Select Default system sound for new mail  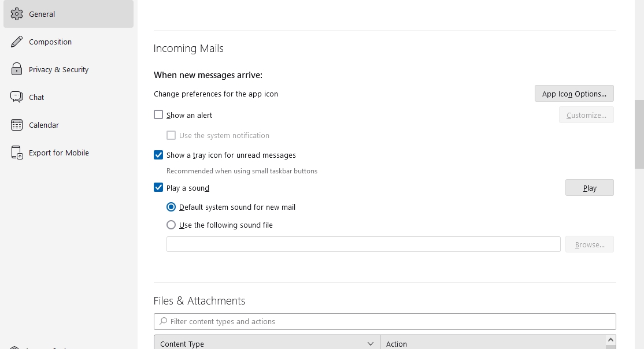click(x=171, y=207)
